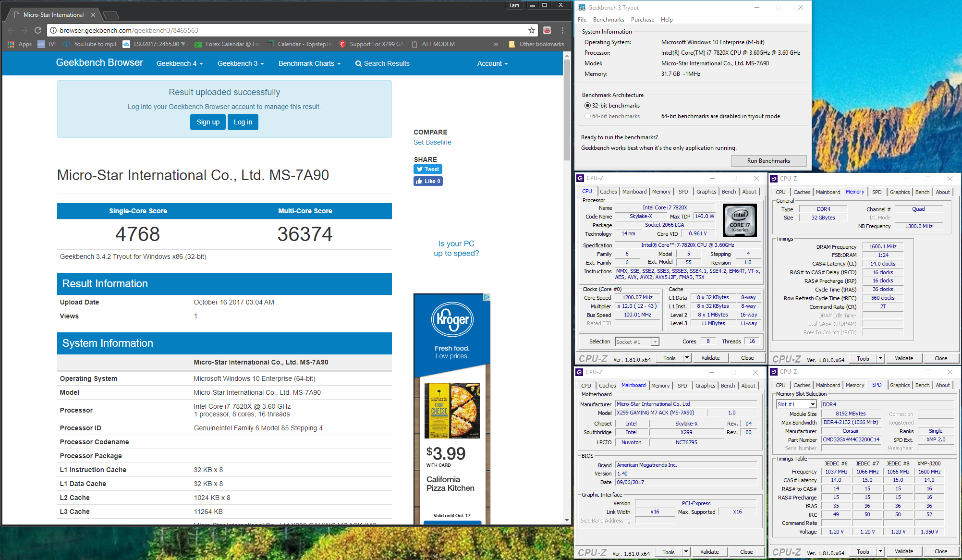Click the X299 GAMING M7 ACK model field

point(660,413)
